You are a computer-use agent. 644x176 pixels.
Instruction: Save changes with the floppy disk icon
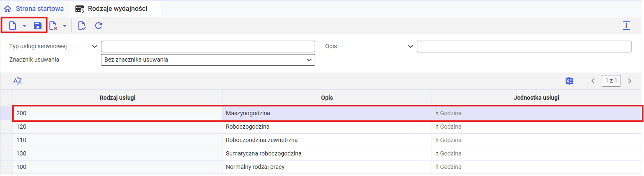[x=38, y=26]
